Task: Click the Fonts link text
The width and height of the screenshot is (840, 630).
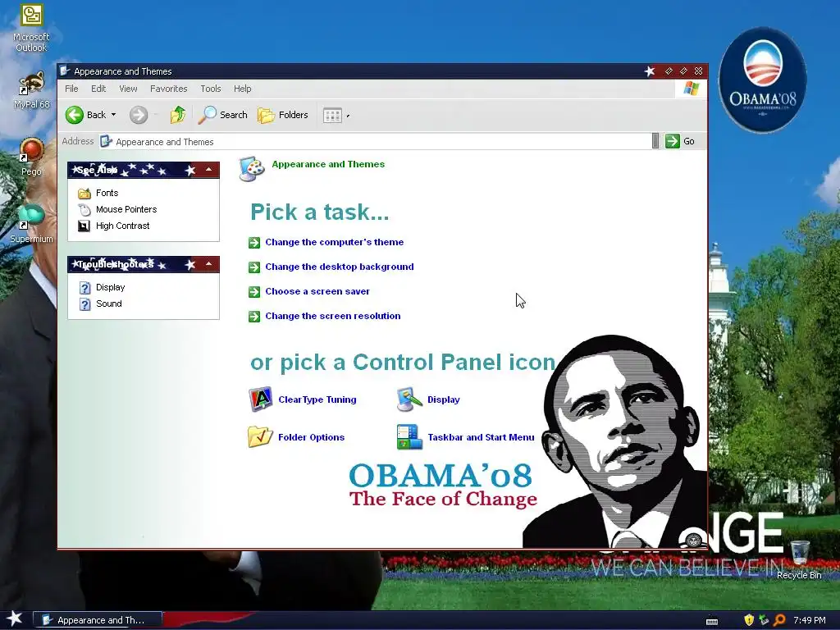Action: tap(107, 193)
